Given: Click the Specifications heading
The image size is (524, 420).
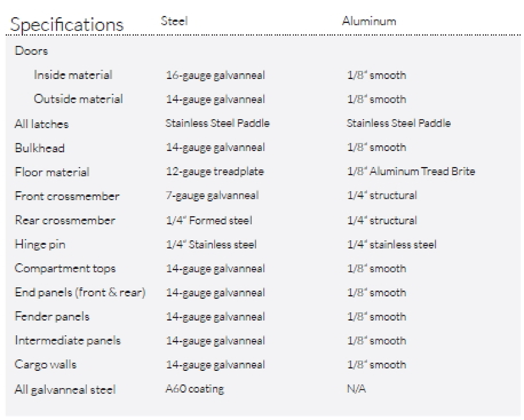Looking at the screenshot, I should [66, 25].
